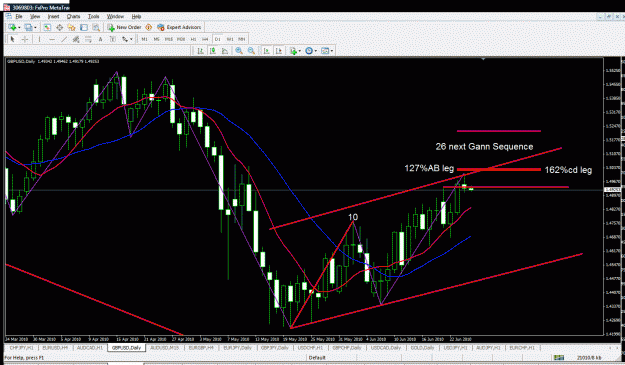
Task: Open the File menu
Action: click(19, 16)
